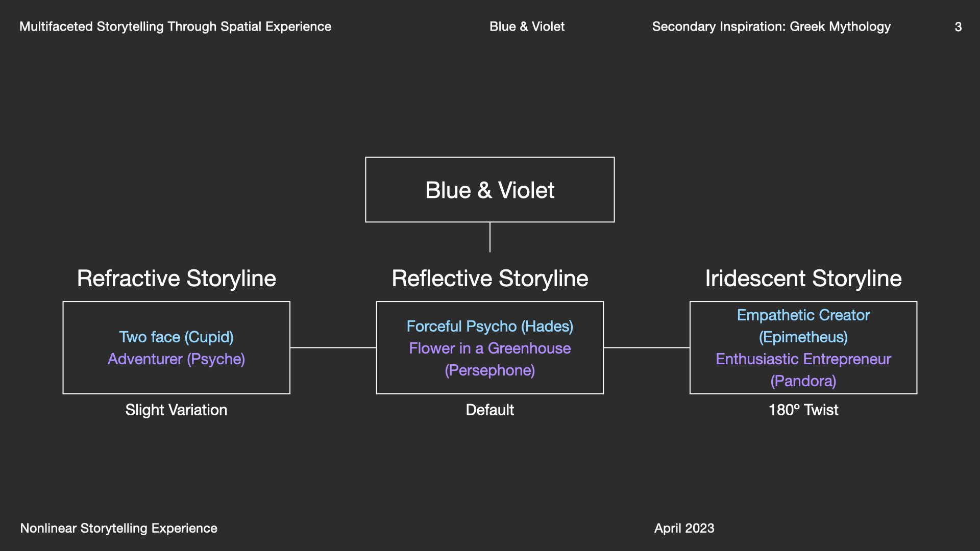Click 'Secondary Inspiration: Greek Mythology' header
Screen dimensions: 980x551
point(771,27)
